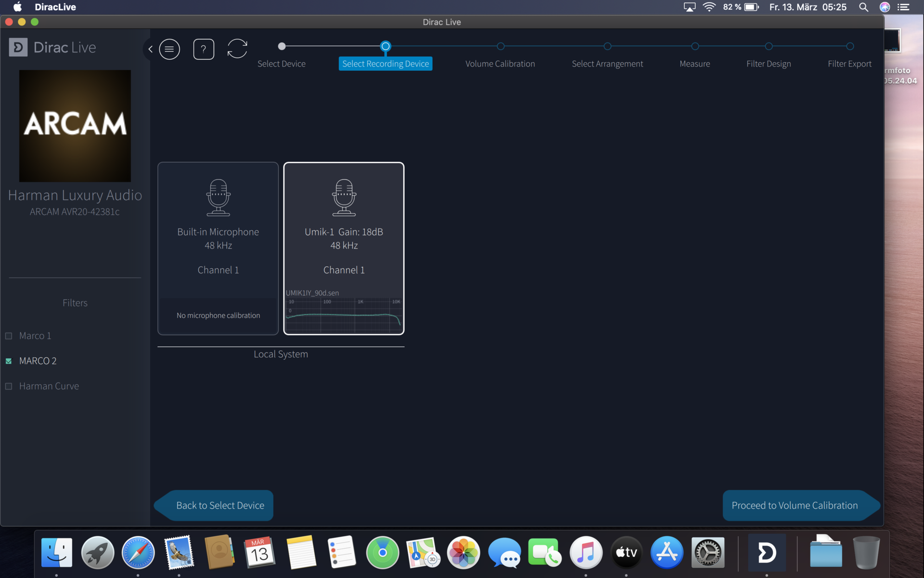The image size is (924, 578).
Task: Select the Umik-1 microphone card
Action: (344, 249)
